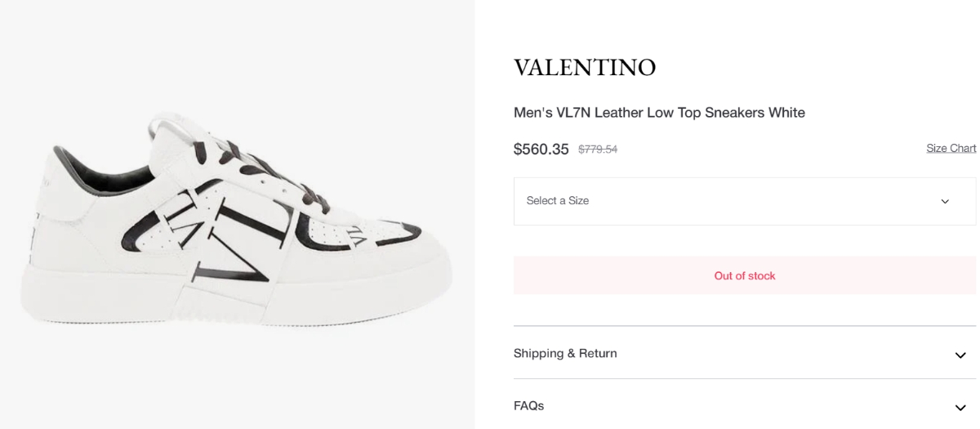Click the Out of stock button
The height and width of the screenshot is (429, 980).
(x=744, y=275)
